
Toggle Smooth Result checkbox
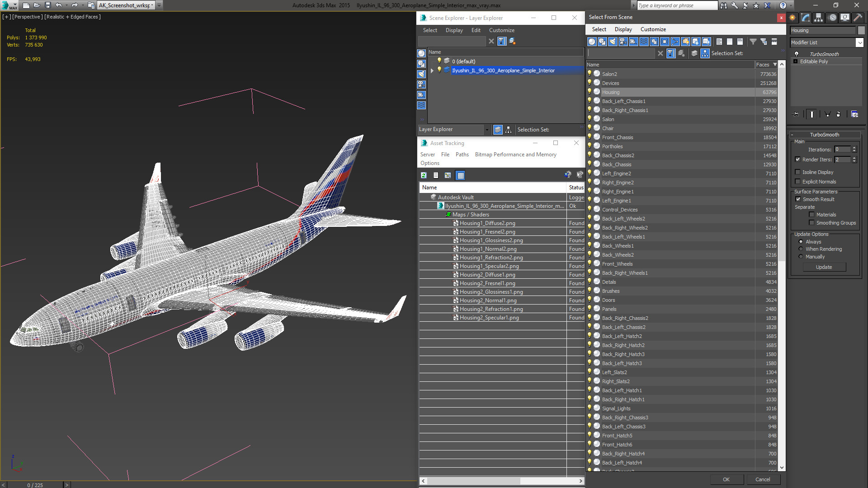[798, 199]
